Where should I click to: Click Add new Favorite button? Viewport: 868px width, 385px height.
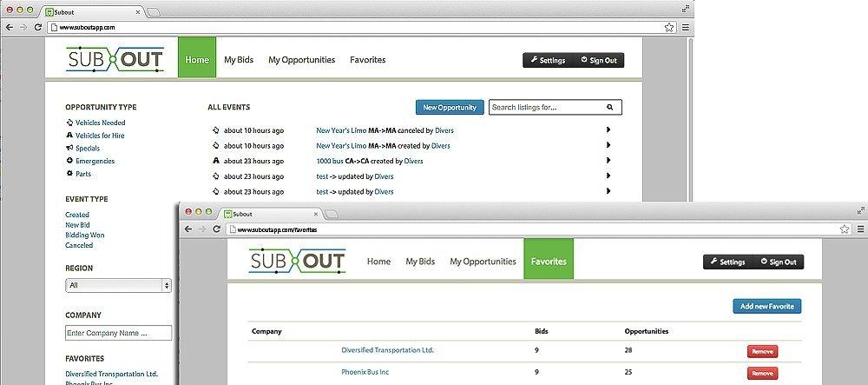point(766,306)
